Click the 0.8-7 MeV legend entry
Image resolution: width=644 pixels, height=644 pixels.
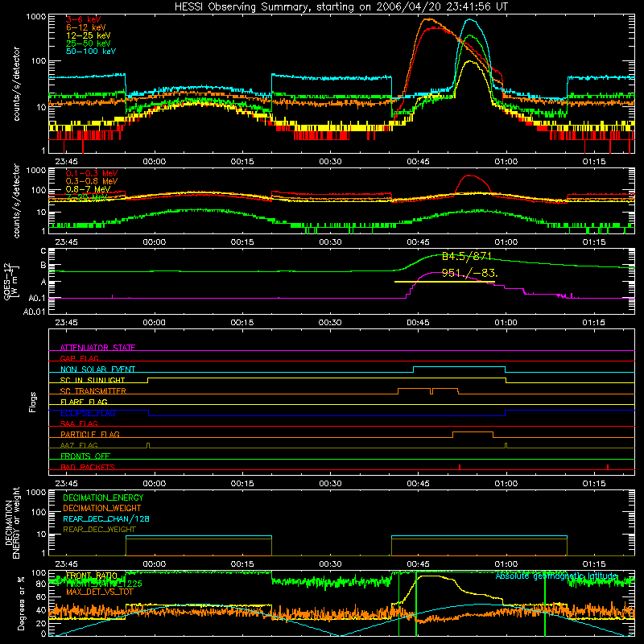[x=88, y=189]
